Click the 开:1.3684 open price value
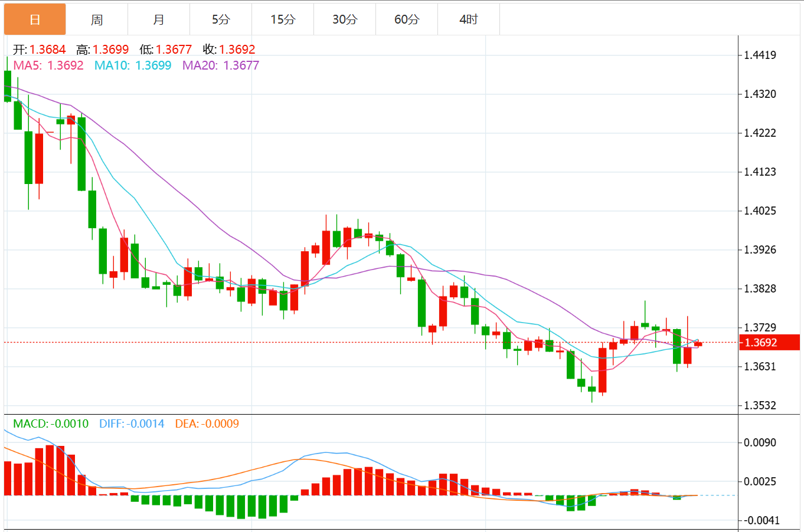Image resolution: width=804 pixels, height=532 pixels. point(39,50)
